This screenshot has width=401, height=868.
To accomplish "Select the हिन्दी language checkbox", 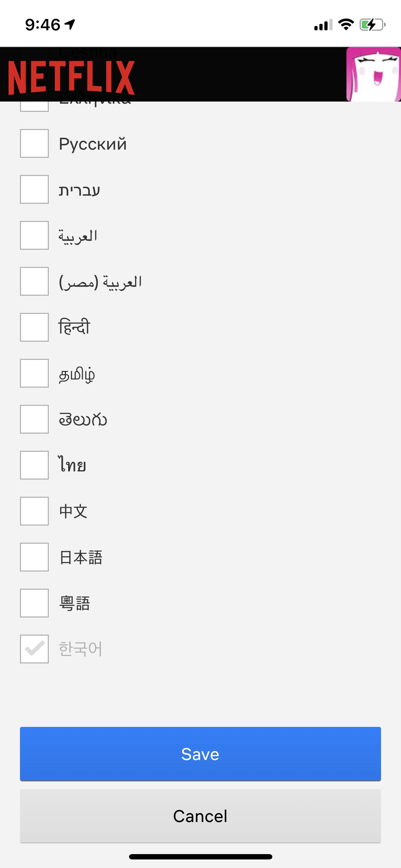I will pos(34,328).
